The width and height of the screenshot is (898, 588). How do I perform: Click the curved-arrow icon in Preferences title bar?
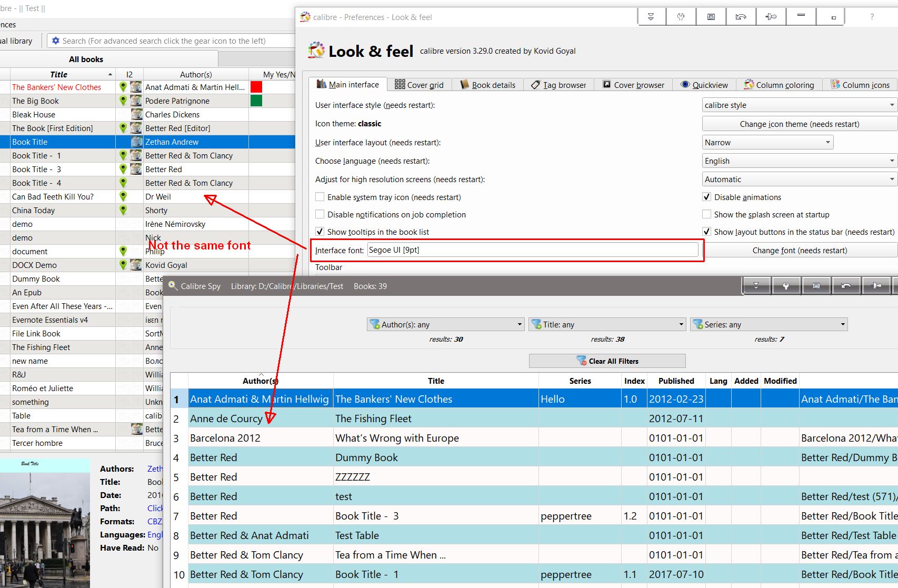(741, 17)
